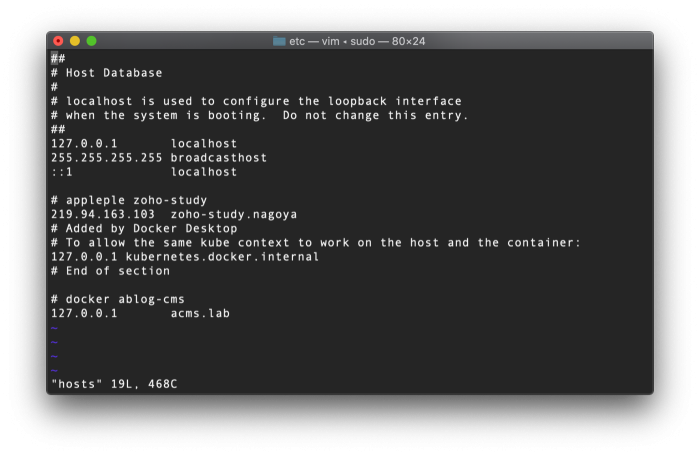
Task: Place cursor on '# End of section' line
Action: tap(110, 270)
